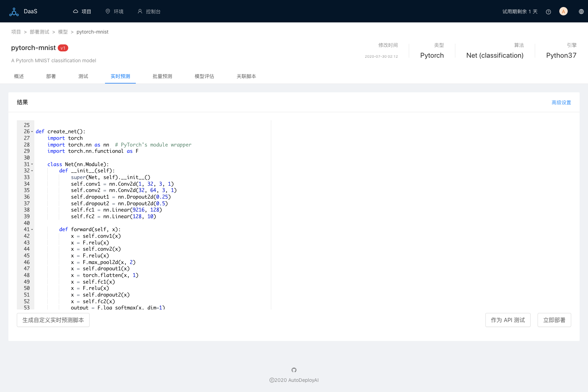588x392 pixels.
Task: Open the 控制台 navigation item
Action: point(149,12)
